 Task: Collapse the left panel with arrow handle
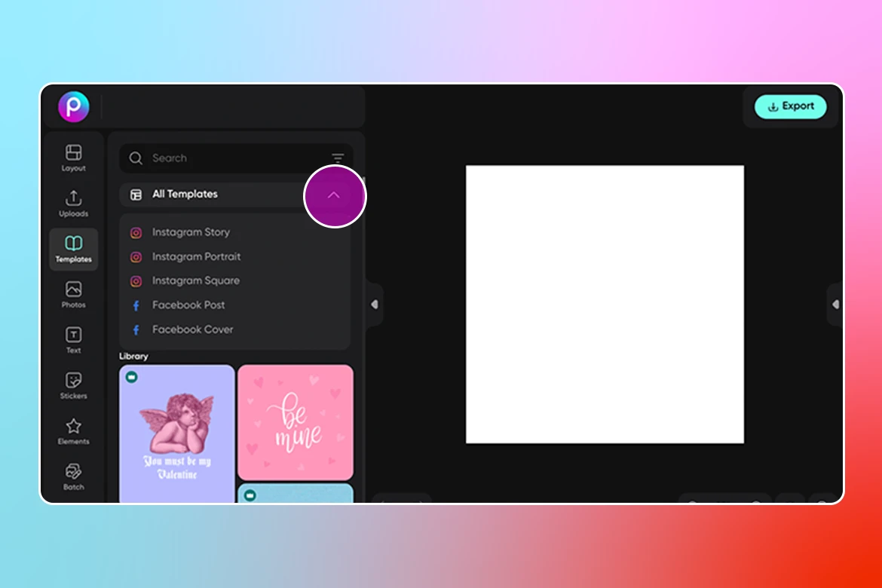coord(374,305)
